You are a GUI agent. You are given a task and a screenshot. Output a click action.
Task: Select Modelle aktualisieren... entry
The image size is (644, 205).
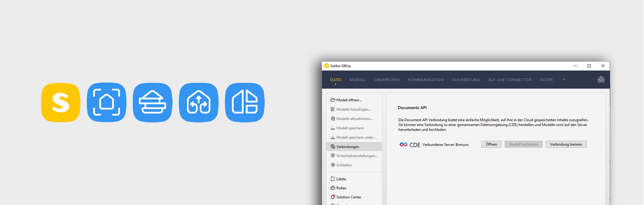[354, 119]
